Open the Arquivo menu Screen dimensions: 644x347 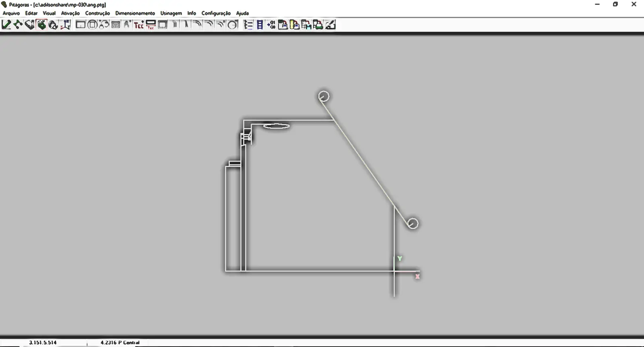(11, 13)
